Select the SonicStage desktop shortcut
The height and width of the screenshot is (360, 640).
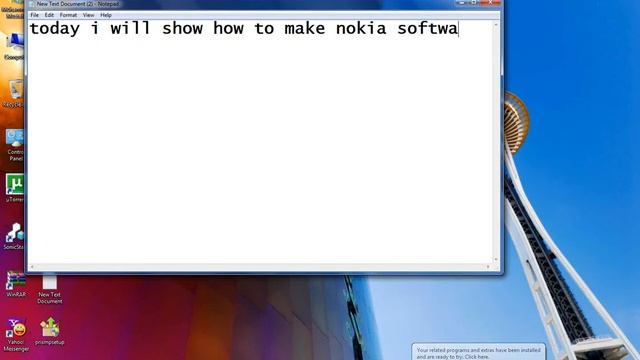click(x=15, y=236)
